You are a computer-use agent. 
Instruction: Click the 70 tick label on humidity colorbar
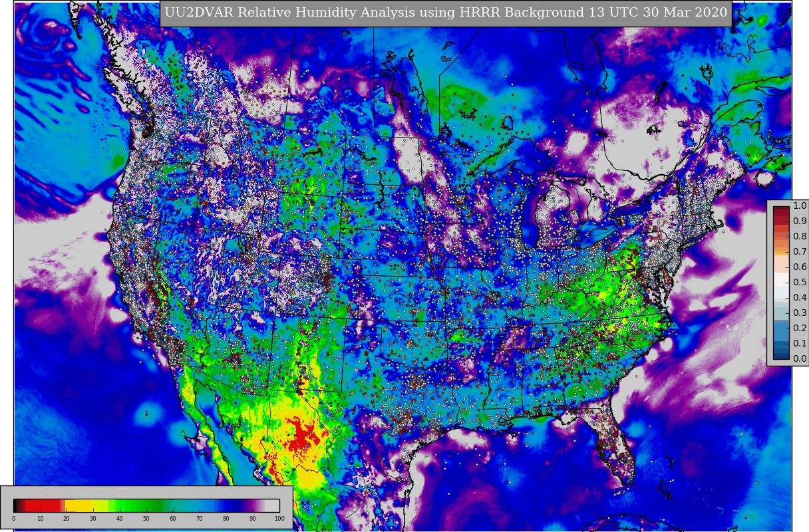(200, 519)
